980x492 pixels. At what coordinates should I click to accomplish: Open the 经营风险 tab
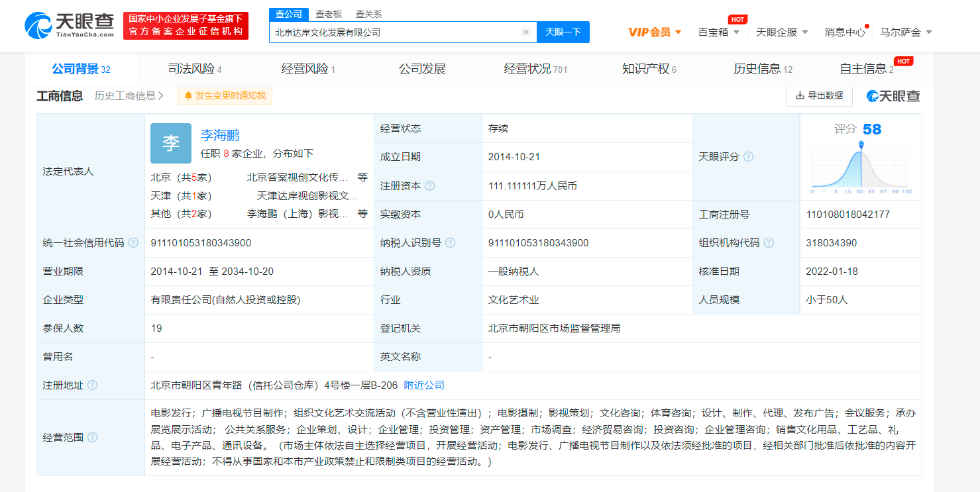tap(308, 69)
